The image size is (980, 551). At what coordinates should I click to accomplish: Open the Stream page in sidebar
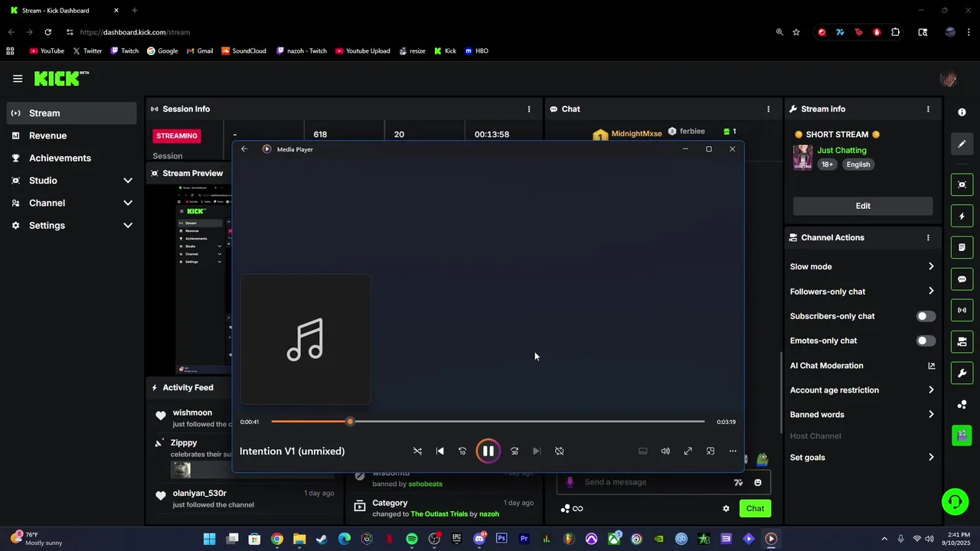(72, 113)
